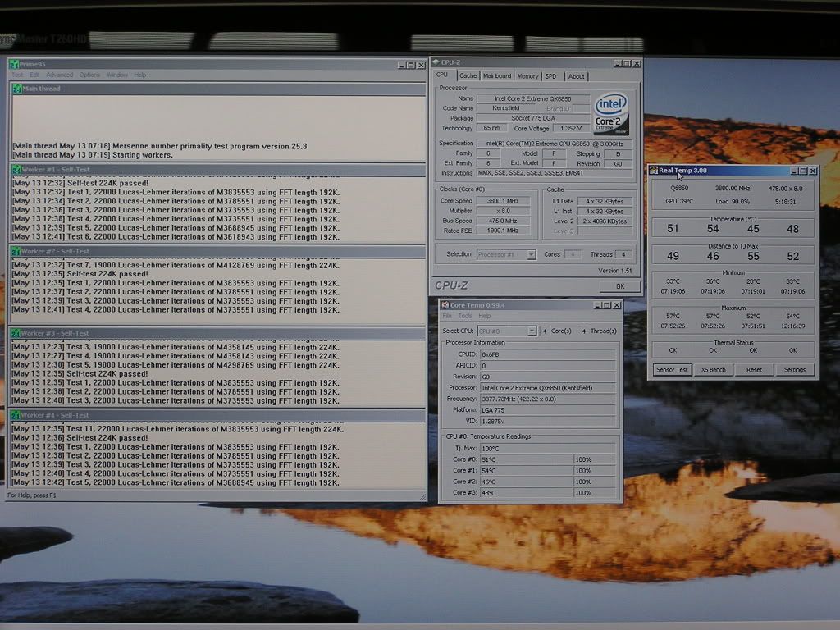Screen dimensions: 840x630
Task: Click the Prime95 window resize grip
Action: (422, 496)
